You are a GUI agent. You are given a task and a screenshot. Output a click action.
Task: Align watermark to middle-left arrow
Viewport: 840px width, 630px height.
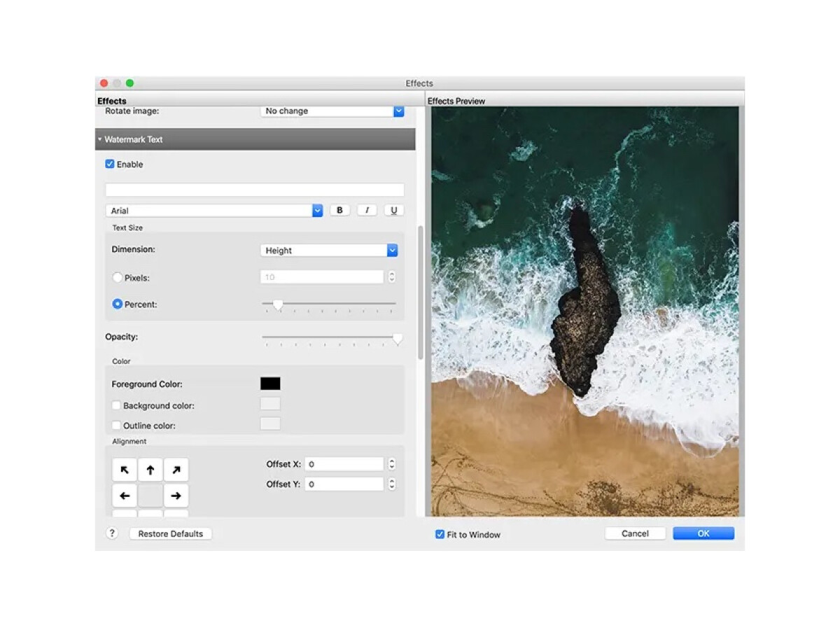pyautogui.click(x=125, y=496)
